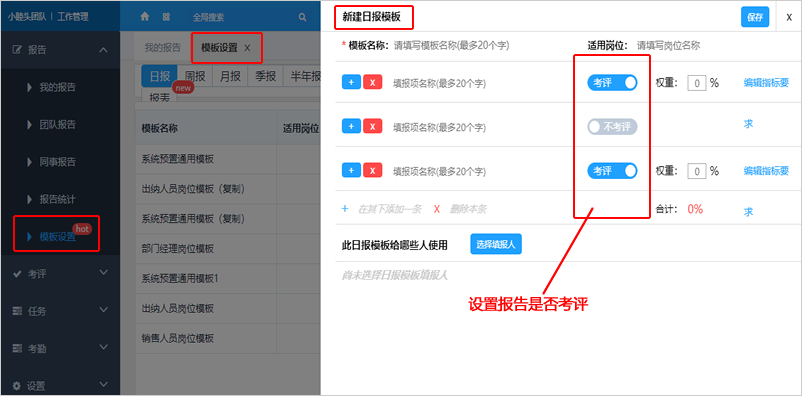802x396 pixels.
Task: Click plus button on the 不考评 row
Action: (351, 126)
